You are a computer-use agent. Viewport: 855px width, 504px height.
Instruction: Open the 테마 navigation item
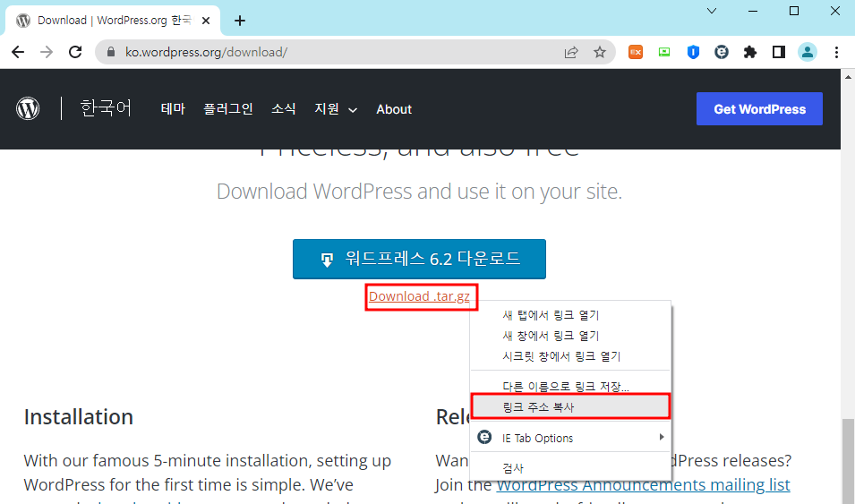point(173,109)
